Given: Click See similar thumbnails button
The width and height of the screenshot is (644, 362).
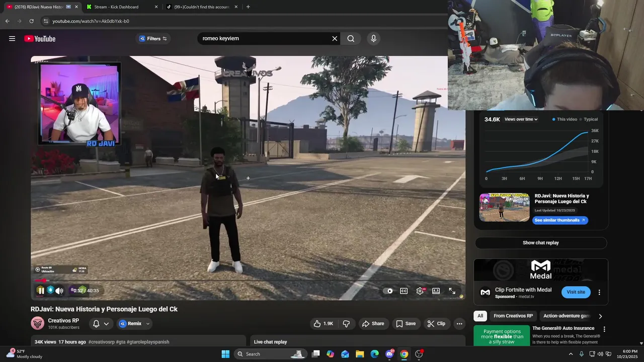Looking at the screenshot, I should 560,220.
